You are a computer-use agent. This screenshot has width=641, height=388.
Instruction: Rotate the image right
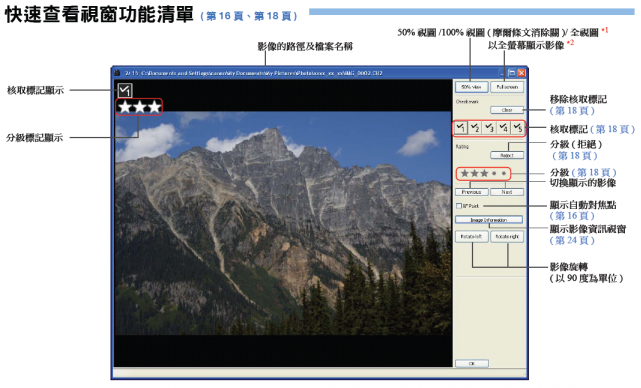pos(507,237)
